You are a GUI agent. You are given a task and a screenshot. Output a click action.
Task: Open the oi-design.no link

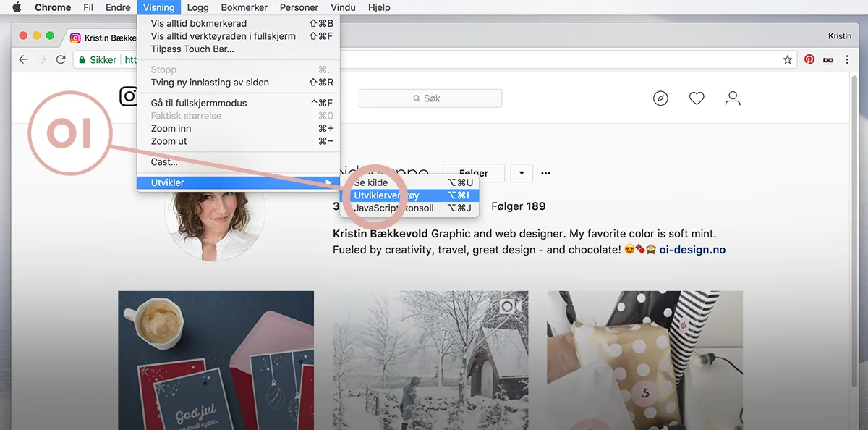click(692, 250)
